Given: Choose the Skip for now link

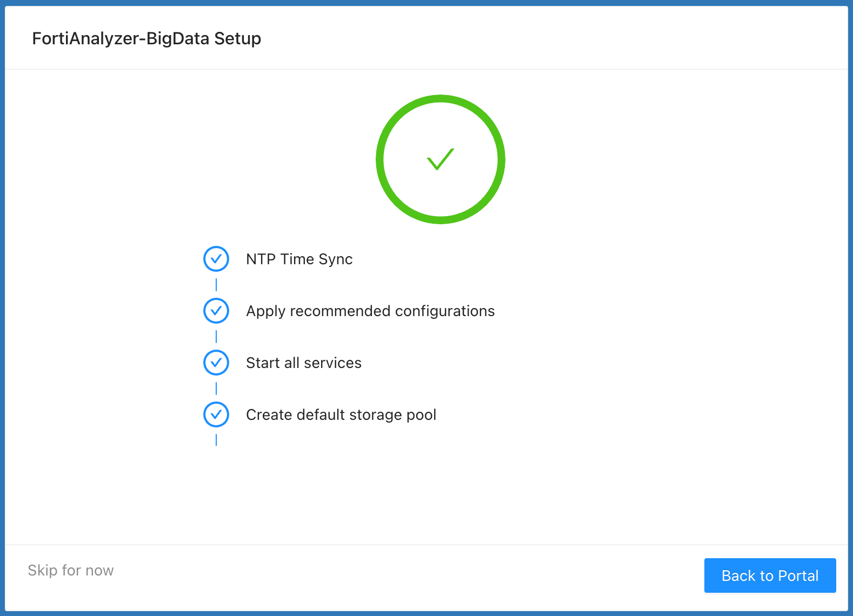Looking at the screenshot, I should (71, 571).
